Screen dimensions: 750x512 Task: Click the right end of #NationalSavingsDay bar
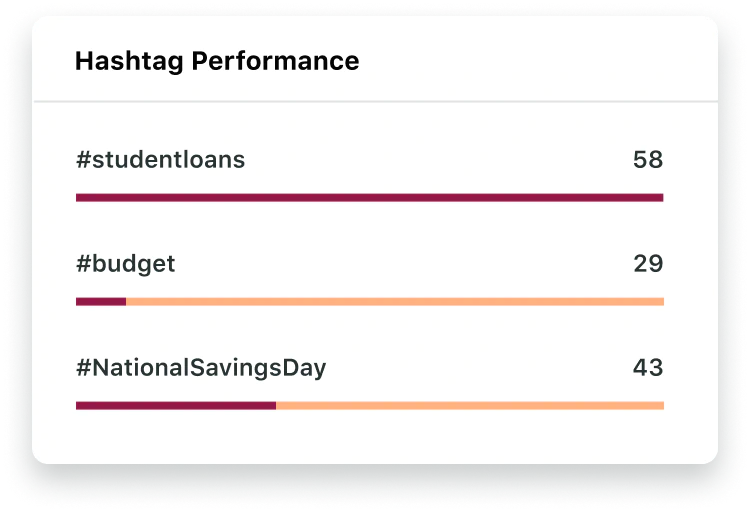click(661, 406)
